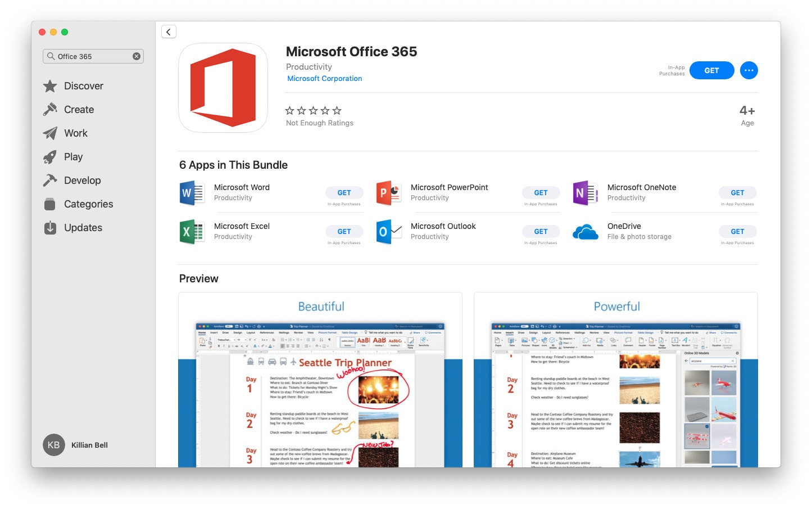Click the Microsoft Office 365 app icon
This screenshot has width=812, height=509.
coord(223,88)
